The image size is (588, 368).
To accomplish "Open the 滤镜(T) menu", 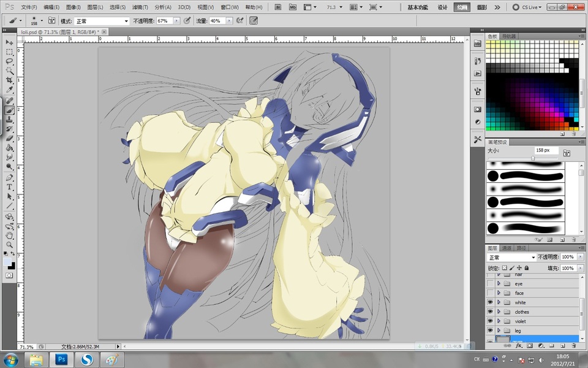I will click(140, 7).
